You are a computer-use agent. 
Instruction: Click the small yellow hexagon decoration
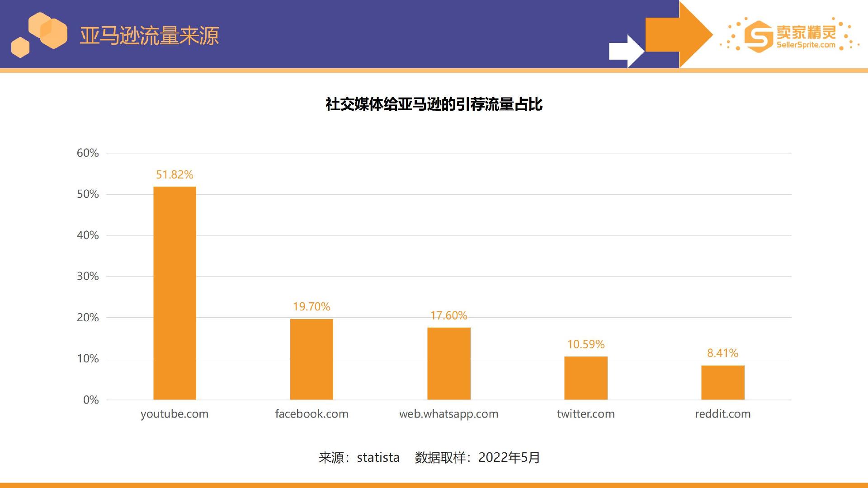(x=20, y=47)
